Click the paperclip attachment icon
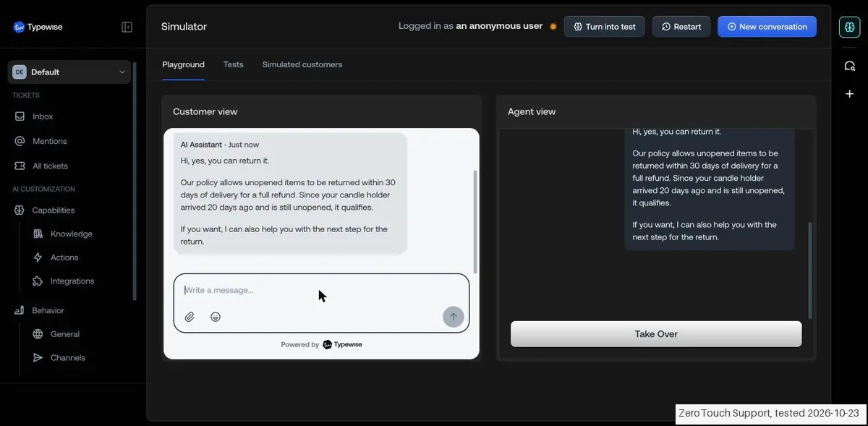Viewport: 868px width, 426px height. (190, 317)
